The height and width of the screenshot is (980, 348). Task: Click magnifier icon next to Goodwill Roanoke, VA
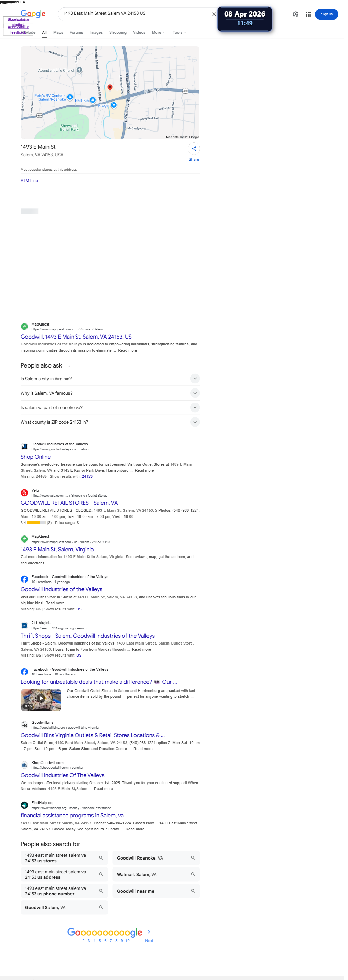[195, 868]
